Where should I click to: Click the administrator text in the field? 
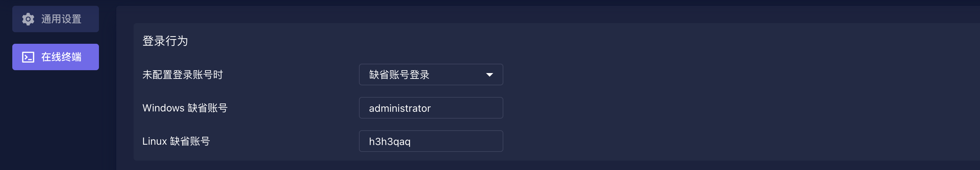point(399,109)
